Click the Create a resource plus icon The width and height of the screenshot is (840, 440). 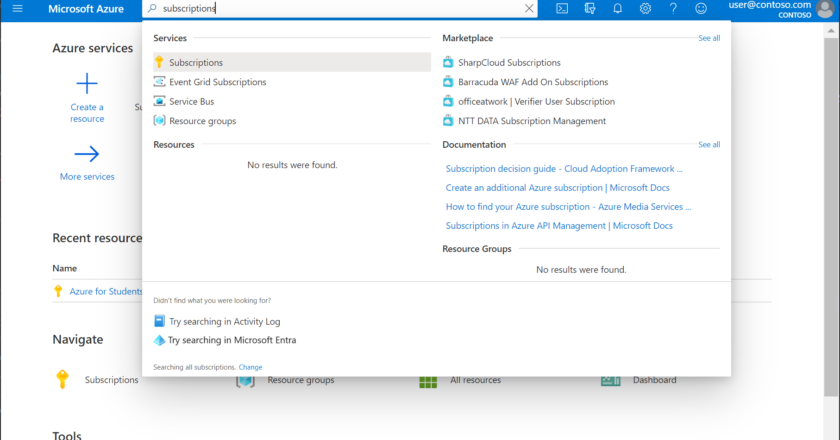click(x=87, y=83)
